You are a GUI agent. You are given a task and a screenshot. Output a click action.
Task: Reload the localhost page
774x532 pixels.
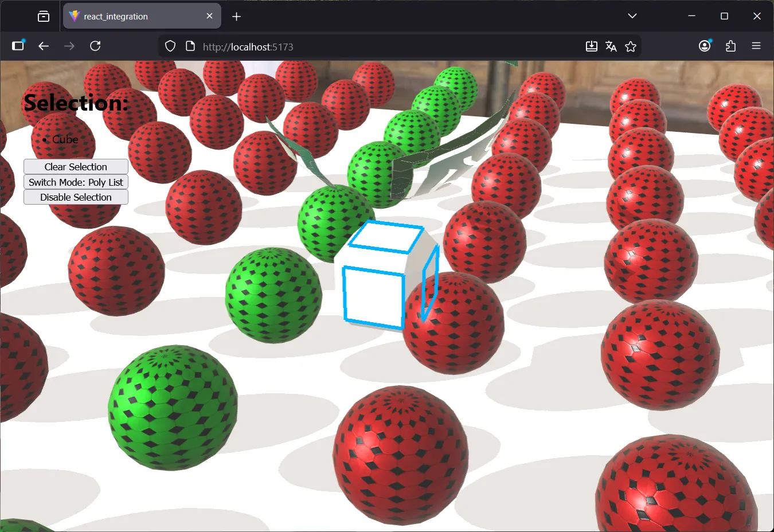pyautogui.click(x=95, y=46)
